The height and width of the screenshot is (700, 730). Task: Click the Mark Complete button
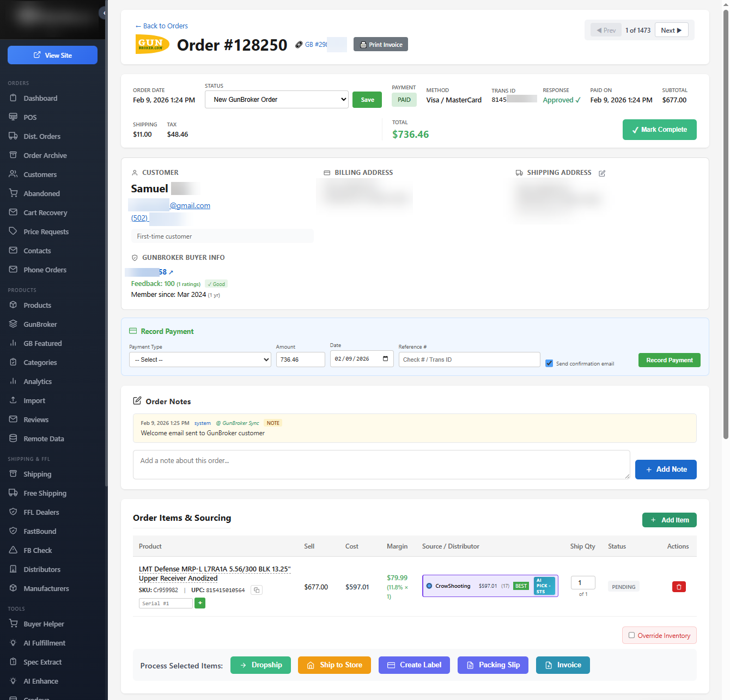(x=659, y=130)
